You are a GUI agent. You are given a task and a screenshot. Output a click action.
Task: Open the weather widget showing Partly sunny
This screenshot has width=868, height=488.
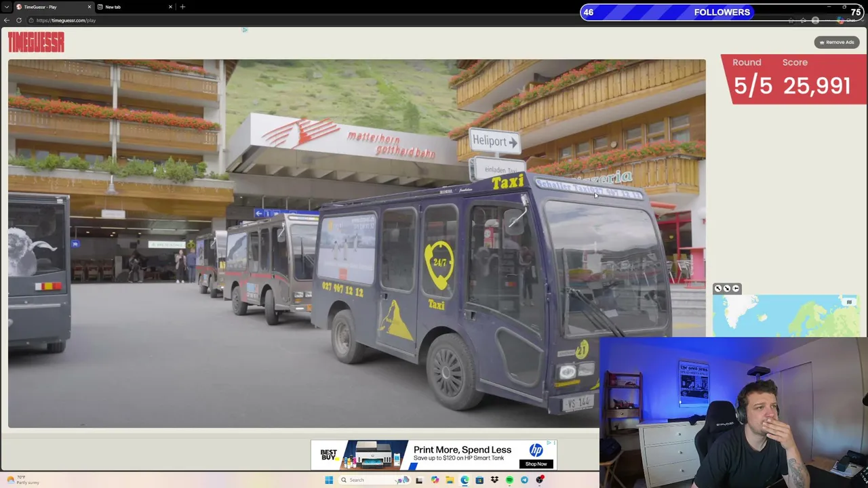[23, 480]
